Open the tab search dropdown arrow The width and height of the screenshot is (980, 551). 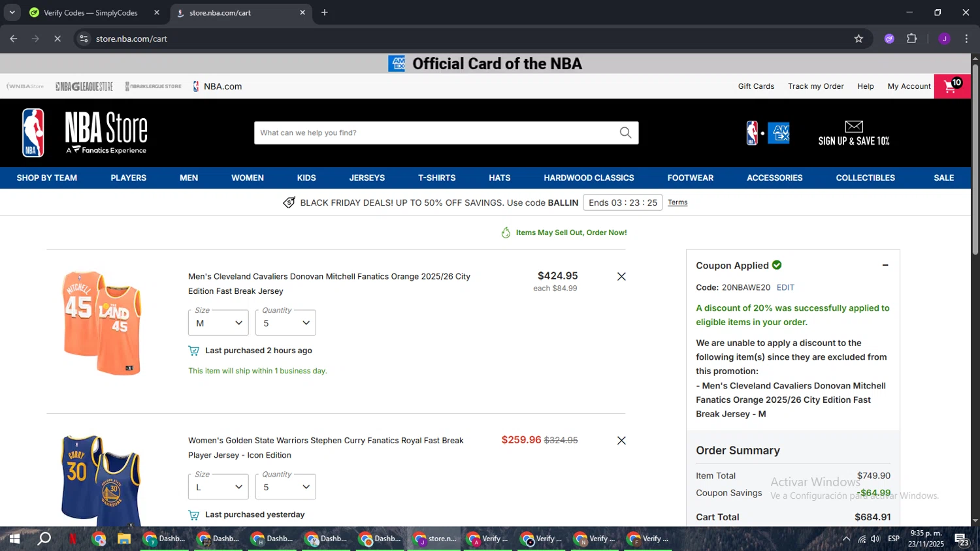(12, 12)
